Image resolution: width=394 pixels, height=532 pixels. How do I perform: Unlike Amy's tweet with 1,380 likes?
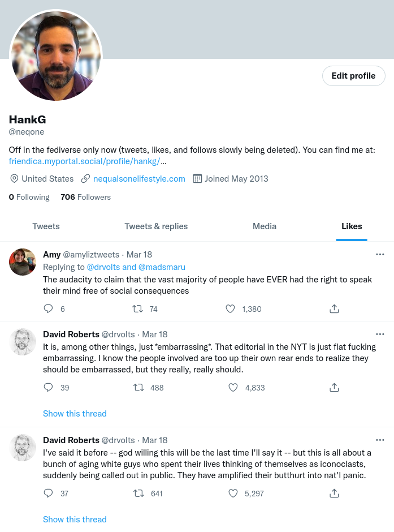(x=230, y=309)
